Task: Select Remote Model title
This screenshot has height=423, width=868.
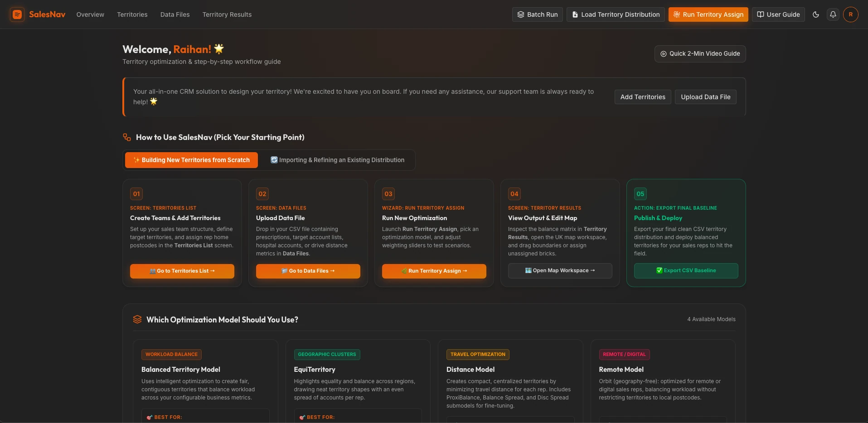Action: pos(621,370)
